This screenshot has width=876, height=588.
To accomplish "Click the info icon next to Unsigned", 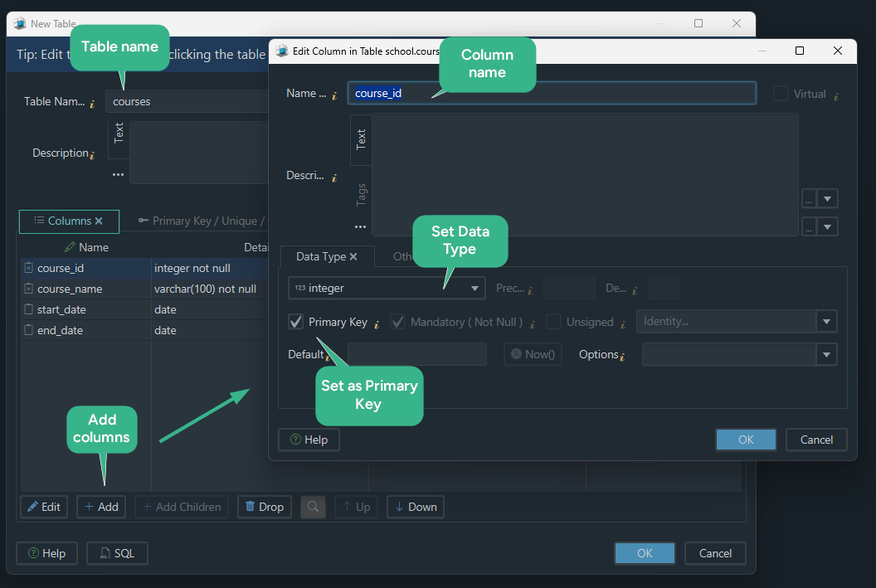I will [x=622, y=324].
